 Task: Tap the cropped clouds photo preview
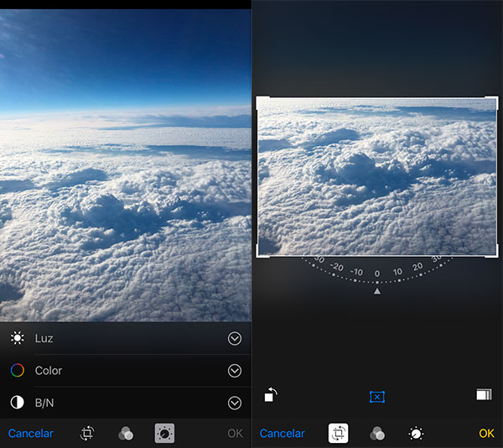tap(377, 177)
